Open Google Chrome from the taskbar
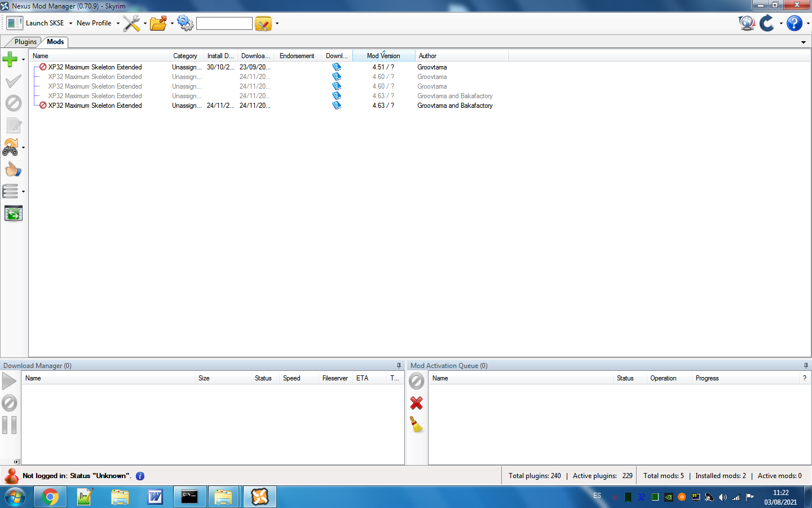The image size is (812, 508). pos(50,497)
